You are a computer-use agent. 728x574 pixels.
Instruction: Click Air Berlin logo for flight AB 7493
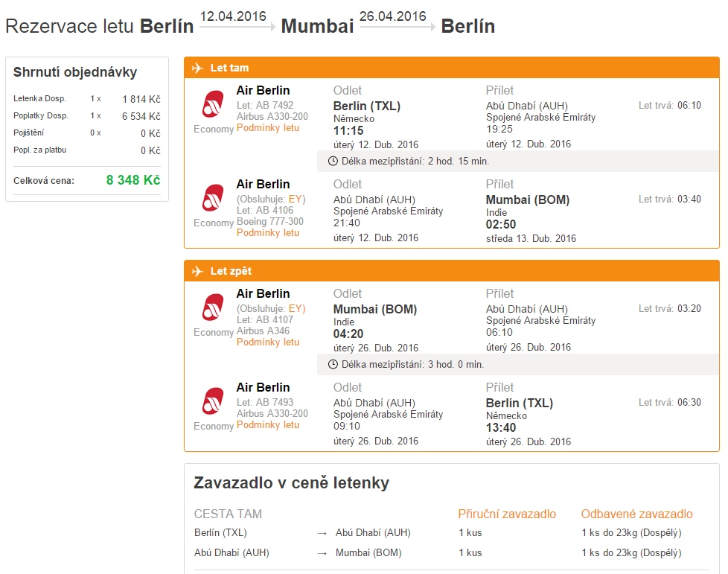tap(213, 401)
